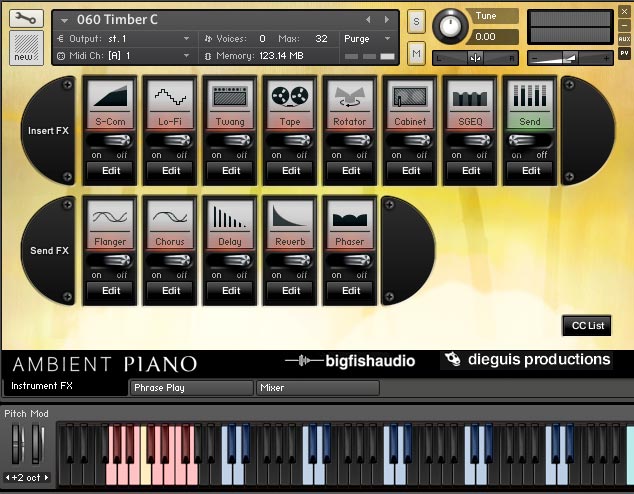Open the Midi Ch dropdown

click(x=186, y=55)
